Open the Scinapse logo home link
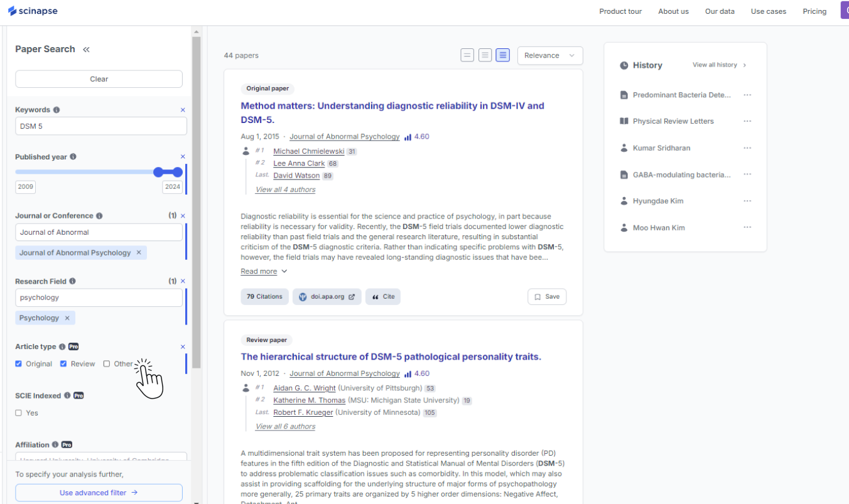The height and width of the screenshot is (504, 849). click(x=33, y=11)
